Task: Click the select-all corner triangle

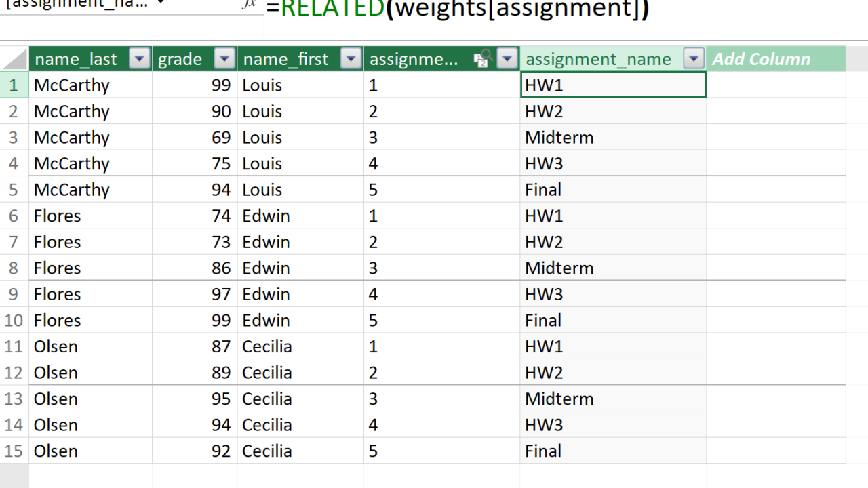Action: click(x=14, y=59)
